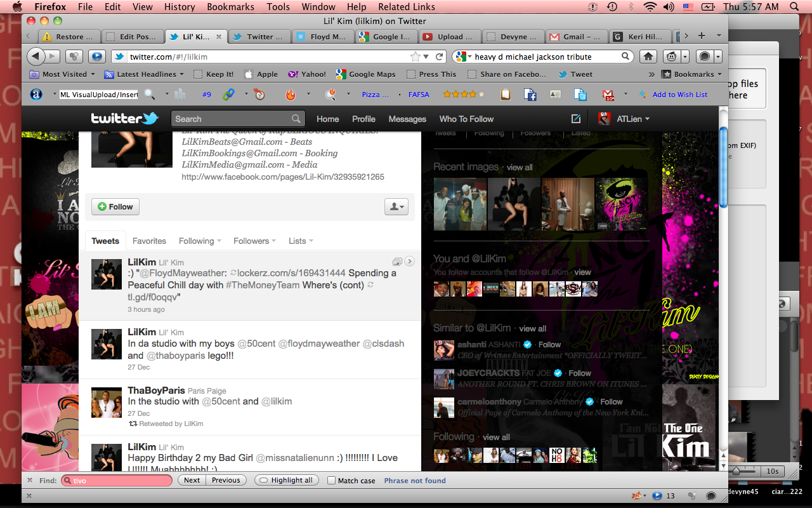Open the ATLien account dropdown

click(624, 119)
